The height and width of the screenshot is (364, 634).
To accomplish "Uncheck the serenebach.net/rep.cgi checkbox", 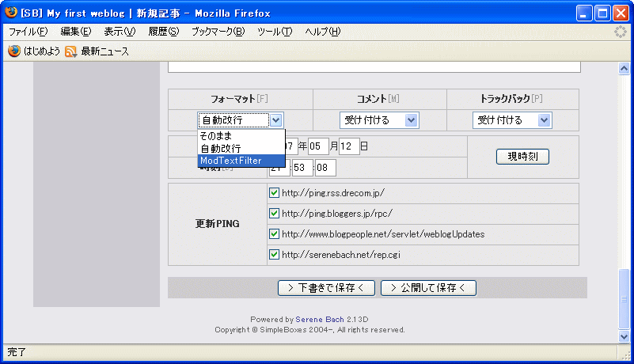I will [x=274, y=255].
